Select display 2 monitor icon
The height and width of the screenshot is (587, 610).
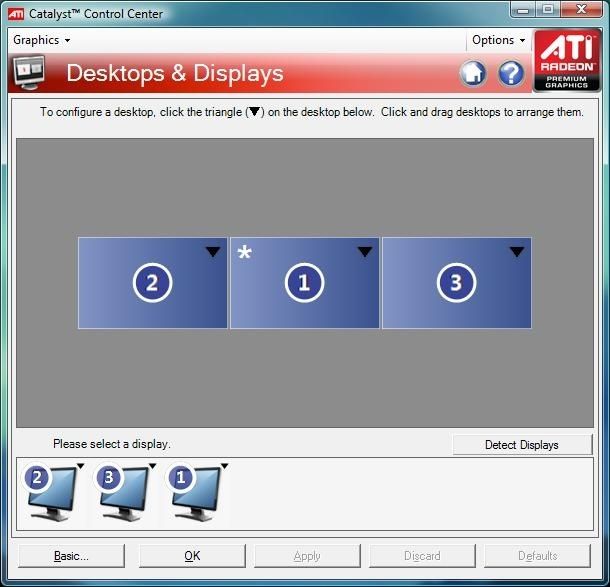tap(51, 493)
